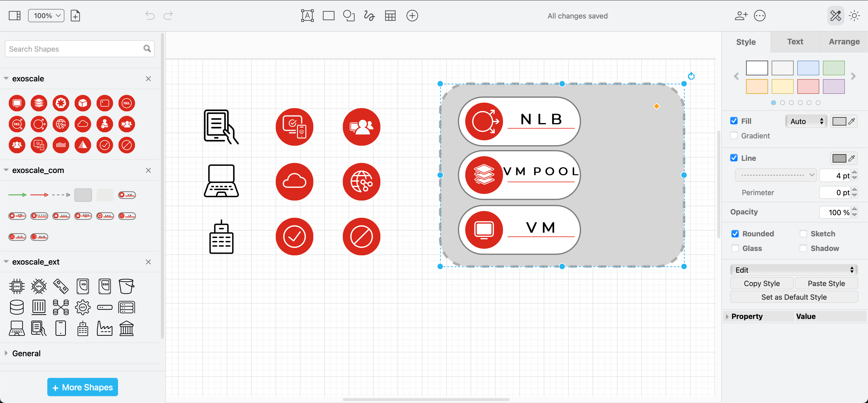Open the Table tool in the toolbar

pyautogui.click(x=390, y=16)
